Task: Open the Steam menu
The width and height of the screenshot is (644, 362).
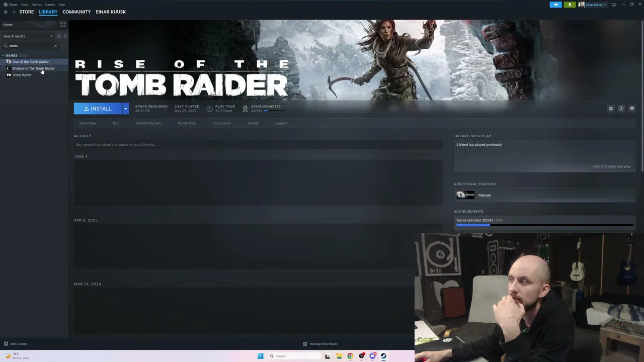Action: pyautogui.click(x=11, y=5)
